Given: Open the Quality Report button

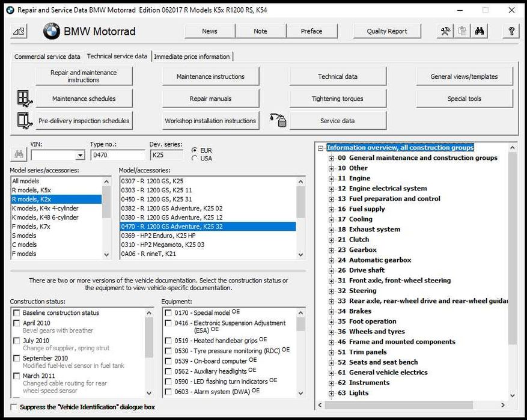Looking at the screenshot, I should click(x=387, y=31).
